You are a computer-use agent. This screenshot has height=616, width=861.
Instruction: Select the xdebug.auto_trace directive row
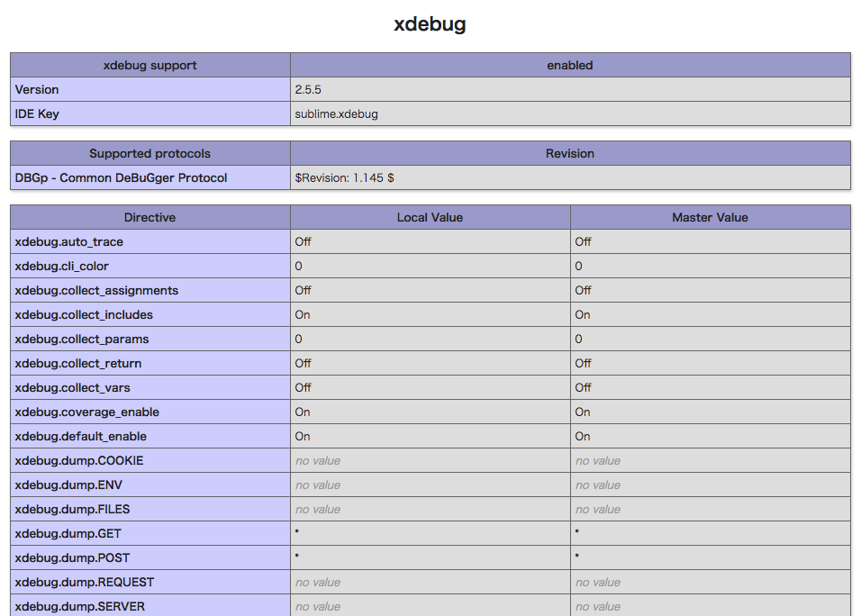(x=69, y=241)
